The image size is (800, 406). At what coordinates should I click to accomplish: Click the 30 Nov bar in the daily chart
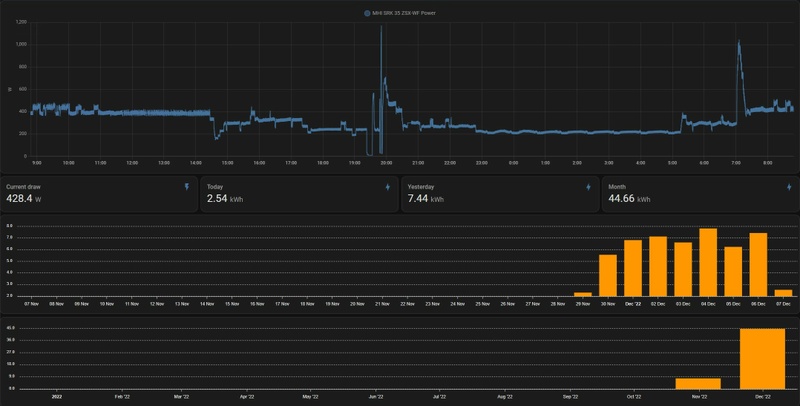pyautogui.click(x=608, y=275)
